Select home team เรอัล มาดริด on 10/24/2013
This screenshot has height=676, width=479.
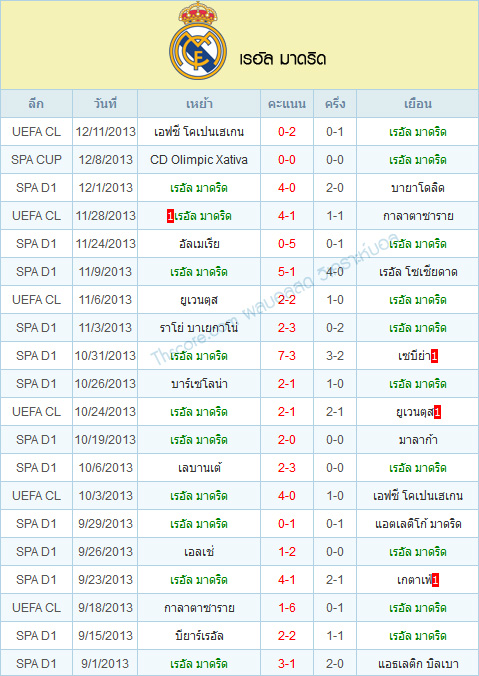(x=199, y=412)
